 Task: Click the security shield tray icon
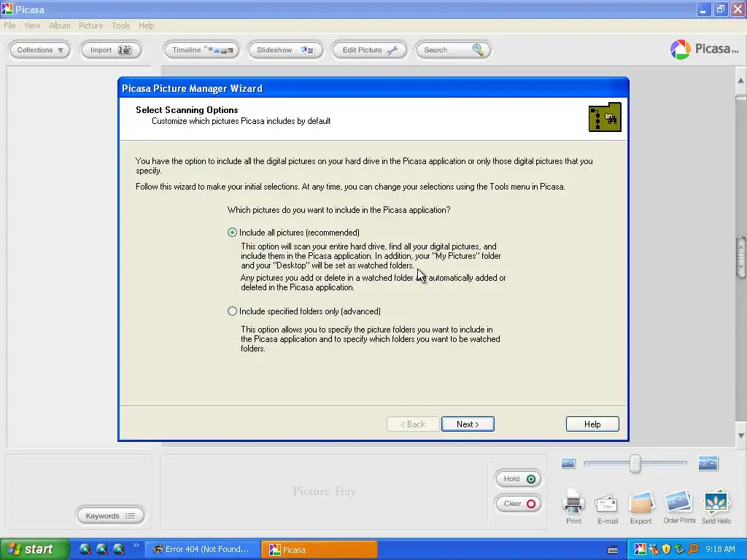(667, 549)
